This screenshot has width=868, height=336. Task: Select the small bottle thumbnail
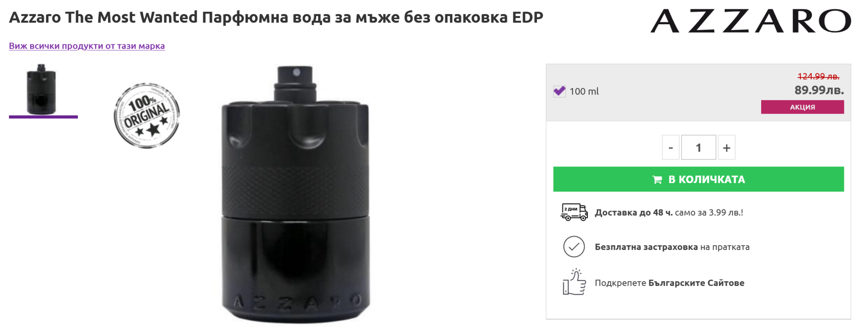(x=42, y=89)
